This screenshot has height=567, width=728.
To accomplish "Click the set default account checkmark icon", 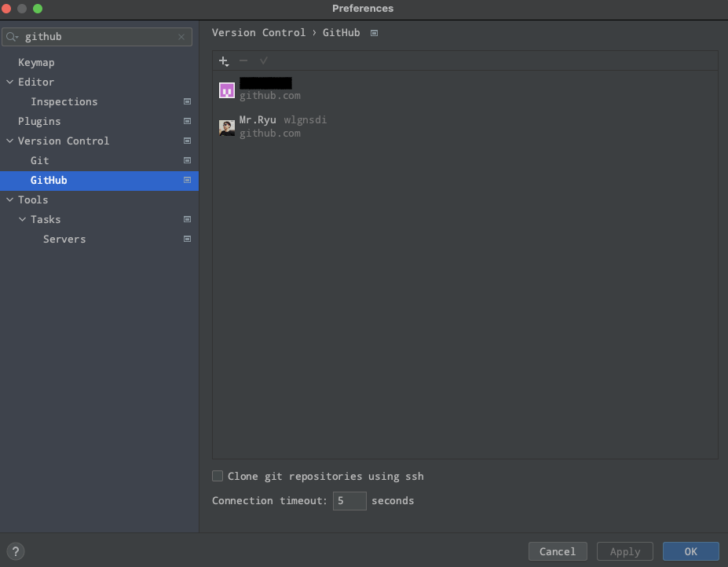I will (263, 60).
